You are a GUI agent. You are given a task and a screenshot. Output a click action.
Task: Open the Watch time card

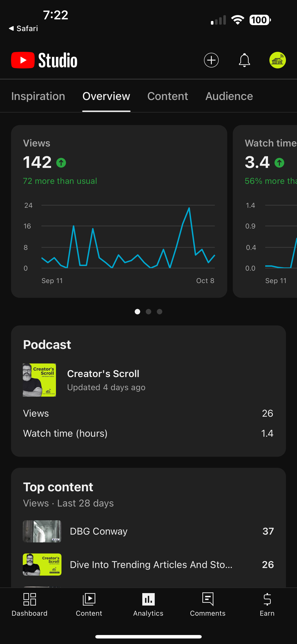(x=265, y=211)
